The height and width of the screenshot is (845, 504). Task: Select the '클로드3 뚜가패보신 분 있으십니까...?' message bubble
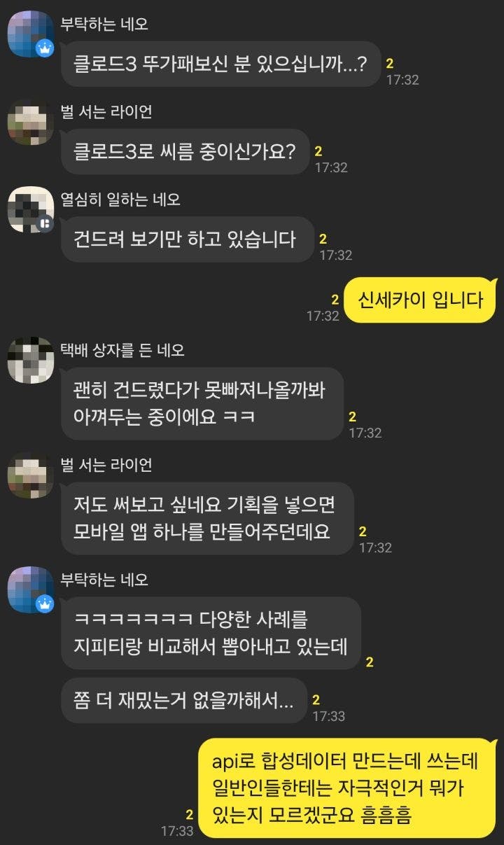[x=220, y=64]
